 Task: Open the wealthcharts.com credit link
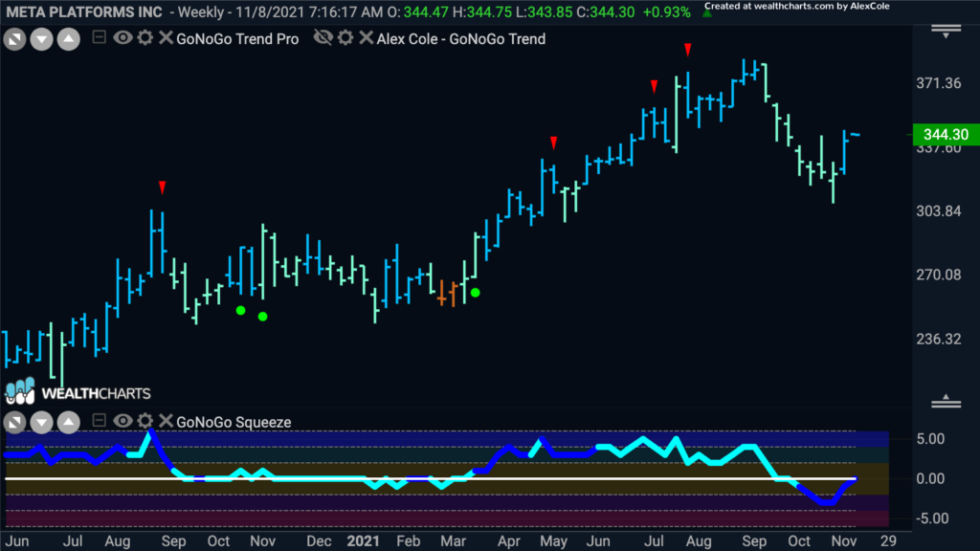coord(797,7)
